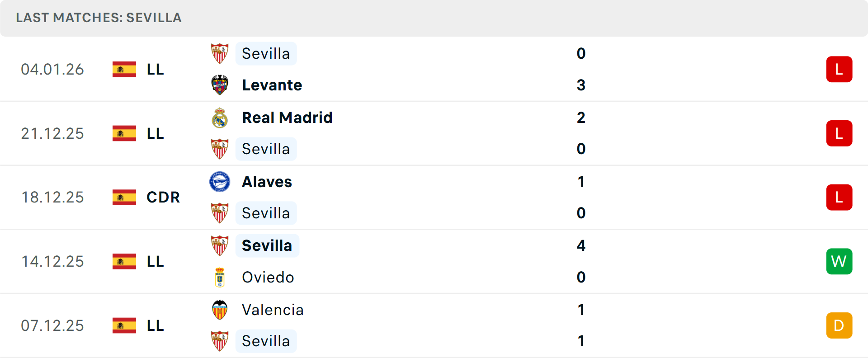This screenshot has height=358, width=868.
Task: Click the Real Madrid club crest
Action: pyautogui.click(x=220, y=118)
